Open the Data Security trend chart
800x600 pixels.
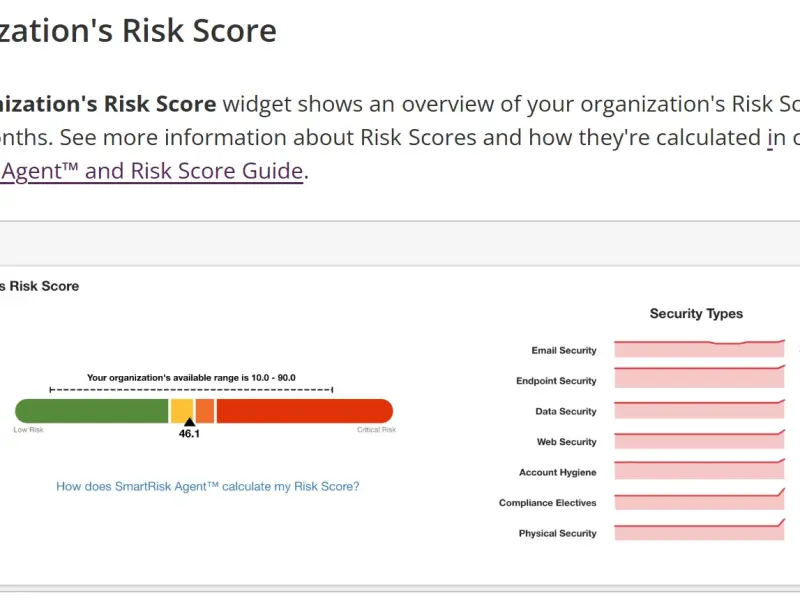pyautogui.click(x=699, y=409)
